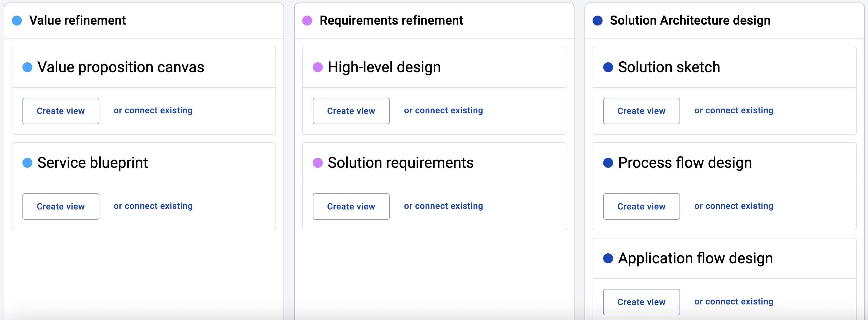The image size is (868, 320).
Task: Click the dot icon beside Solution sketch
Action: 608,67
